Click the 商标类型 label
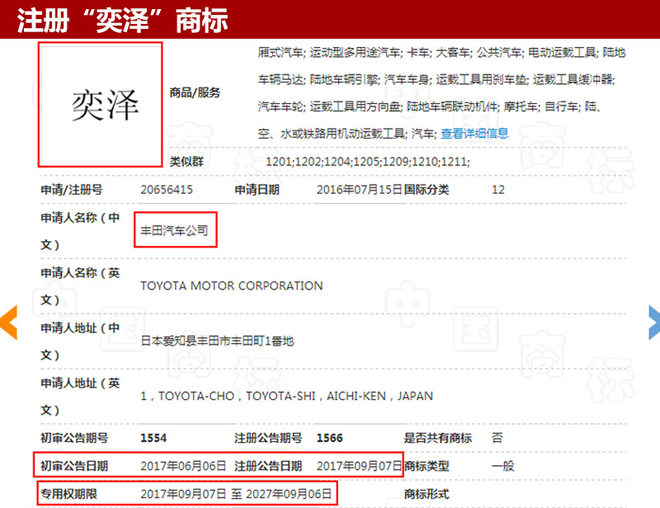The height and width of the screenshot is (508, 660). 426,466
